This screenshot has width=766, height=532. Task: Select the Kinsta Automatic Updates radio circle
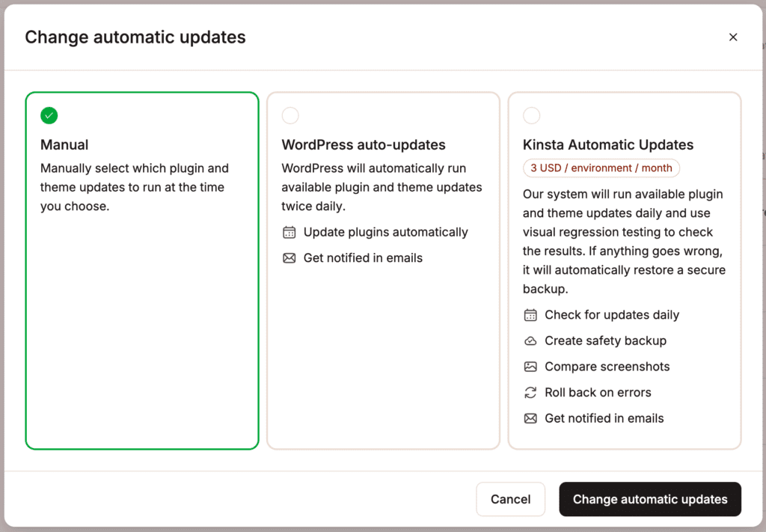[x=531, y=115]
